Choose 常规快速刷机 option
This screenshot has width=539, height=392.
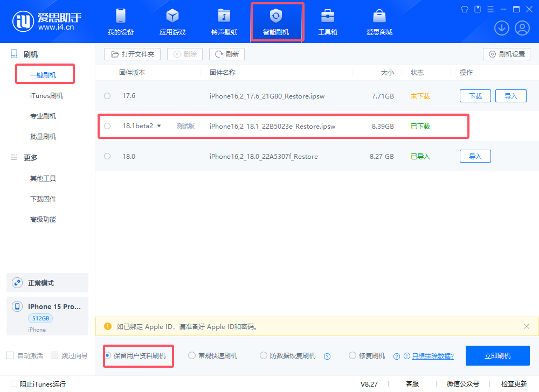pos(192,355)
